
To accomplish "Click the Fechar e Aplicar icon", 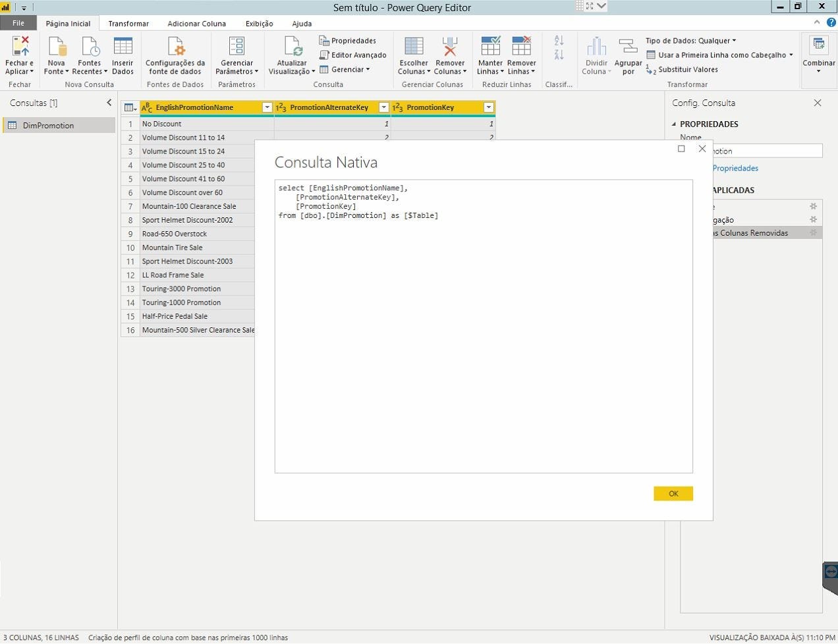I will click(x=20, y=47).
